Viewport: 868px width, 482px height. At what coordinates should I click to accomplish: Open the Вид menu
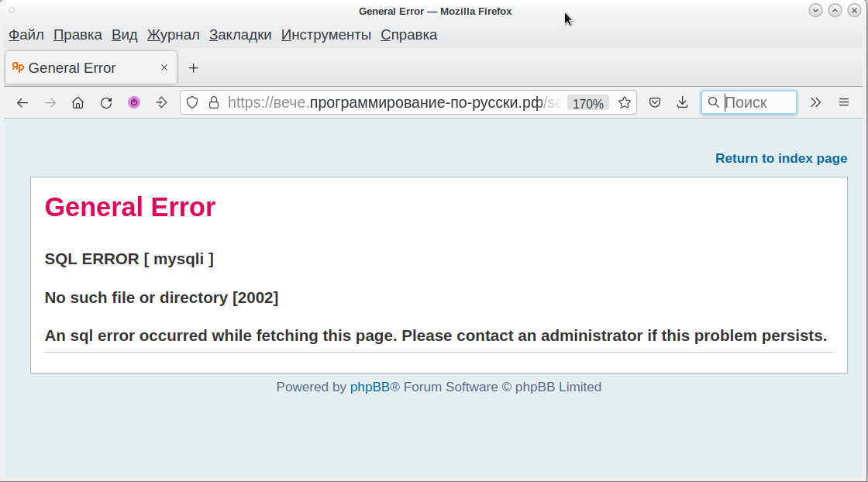125,34
